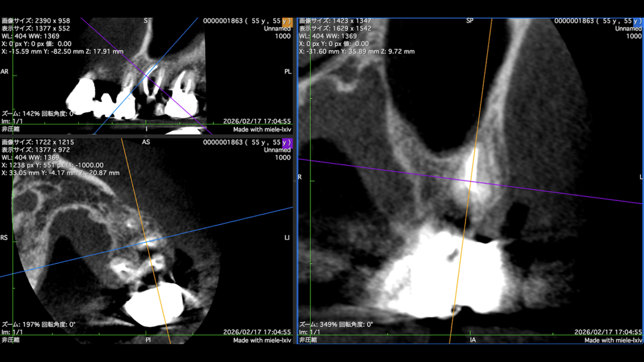Screen dimensions: 644x362
Task: Click the LI orientation label in bottom-left view
Action: (288, 237)
